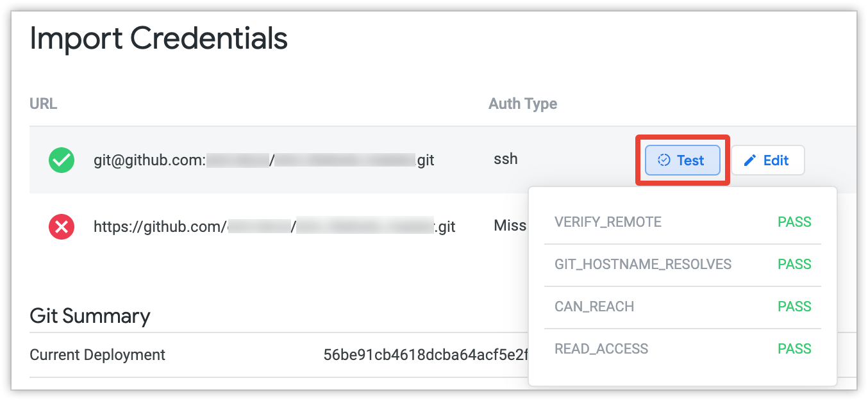
Task: Edit the ssh GitHub credential
Action: tap(767, 160)
